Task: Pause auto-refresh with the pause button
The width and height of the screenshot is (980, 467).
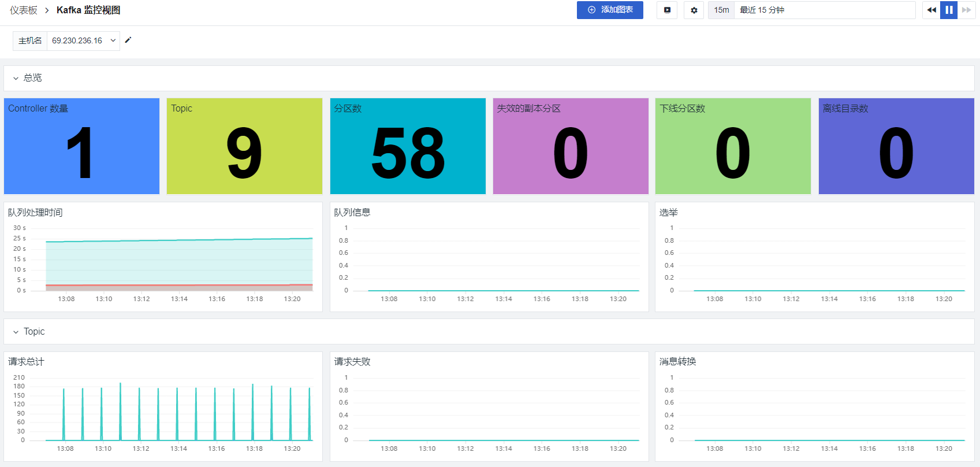Action: [x=949, y=10]
